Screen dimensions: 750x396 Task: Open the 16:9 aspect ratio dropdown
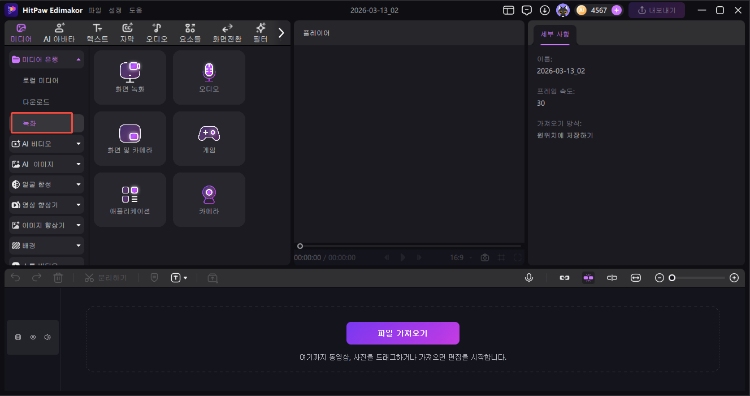tap(461, 257)
